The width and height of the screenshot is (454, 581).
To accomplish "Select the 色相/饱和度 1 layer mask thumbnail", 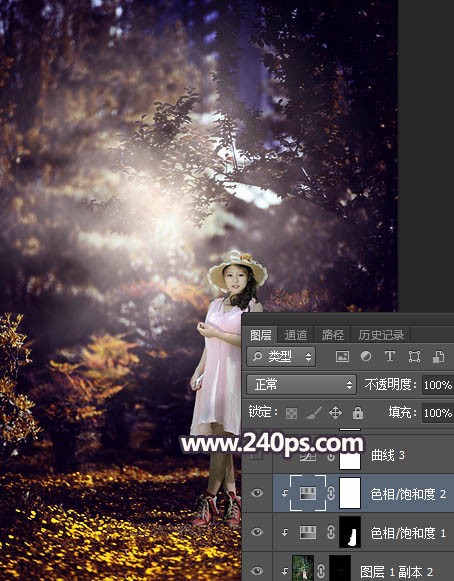I will (x=350, y=532).
